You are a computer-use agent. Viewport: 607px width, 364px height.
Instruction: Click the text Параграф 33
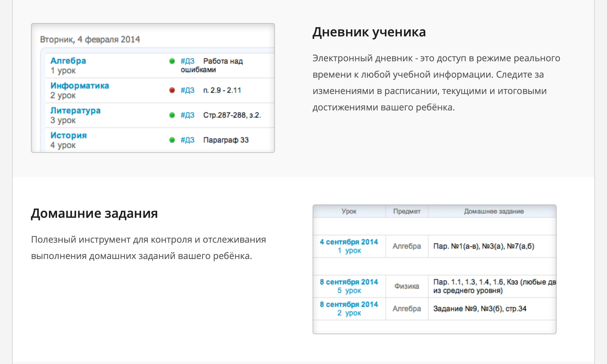tap(226, 140)
